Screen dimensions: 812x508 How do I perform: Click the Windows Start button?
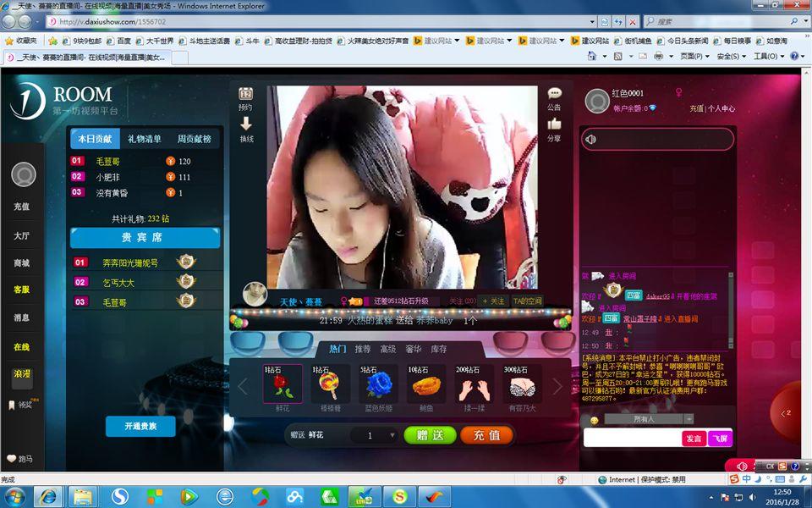point(14,496)
